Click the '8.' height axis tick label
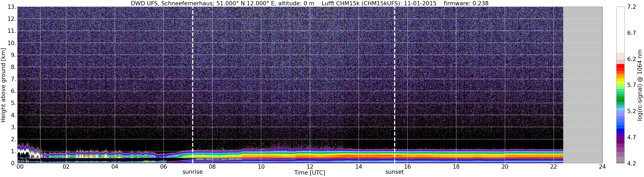This screenshot has height=177, width=644. (13, 67)
